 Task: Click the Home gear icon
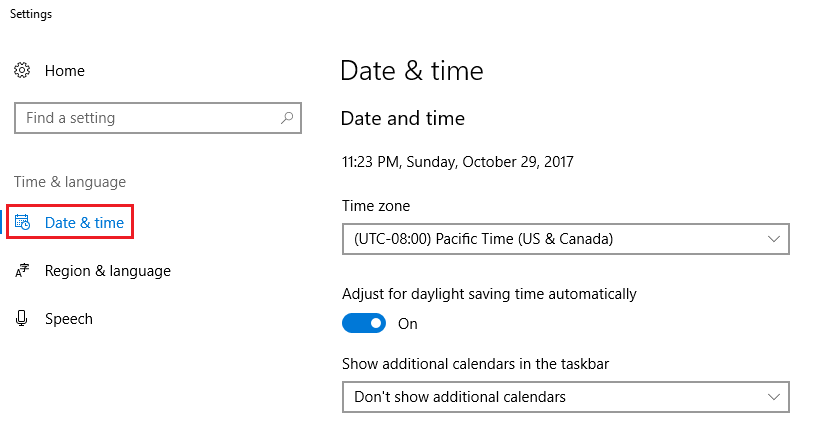coord(22,70)
